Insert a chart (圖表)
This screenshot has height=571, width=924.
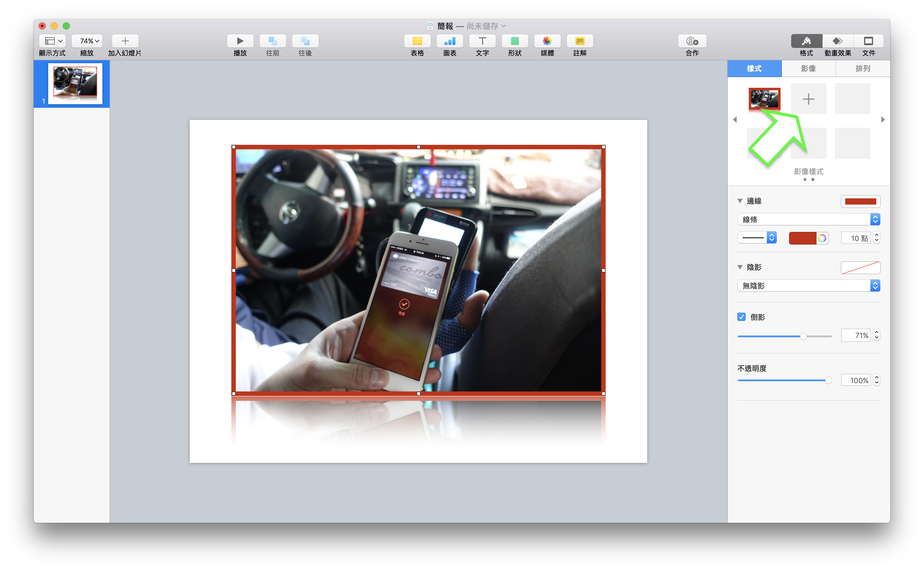point(450,41)
